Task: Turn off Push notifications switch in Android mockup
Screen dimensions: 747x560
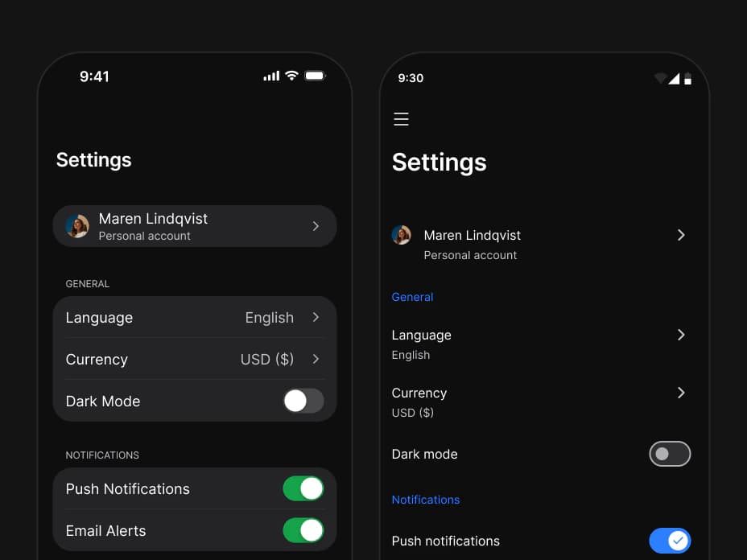Action: pyautogui.click(x=670, y=541)
